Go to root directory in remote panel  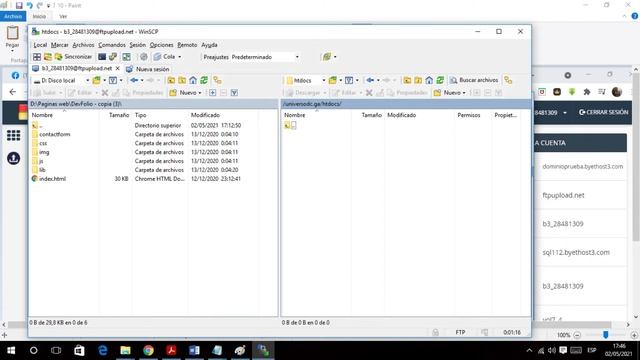tap(418, 80)
